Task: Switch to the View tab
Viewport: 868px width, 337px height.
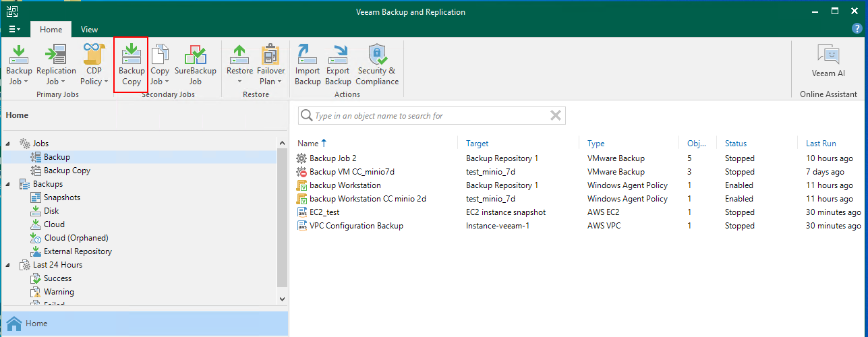Action: pos(89,30)
